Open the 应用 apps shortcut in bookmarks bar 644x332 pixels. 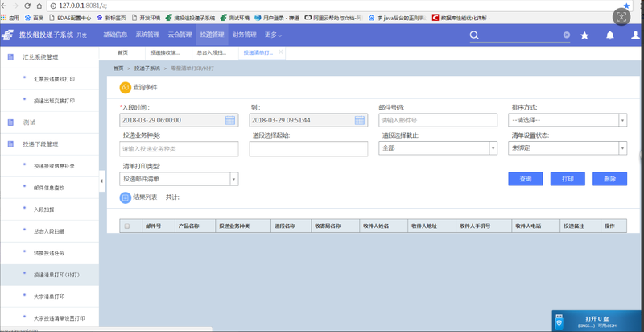10,18
